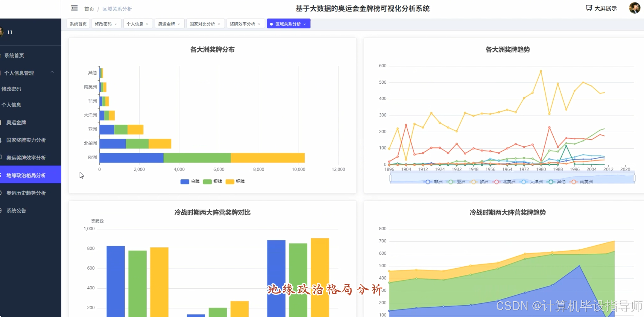Click the 欧洲 peak point on trend line
The image size is (644, 317).
(x=541, y=71)
